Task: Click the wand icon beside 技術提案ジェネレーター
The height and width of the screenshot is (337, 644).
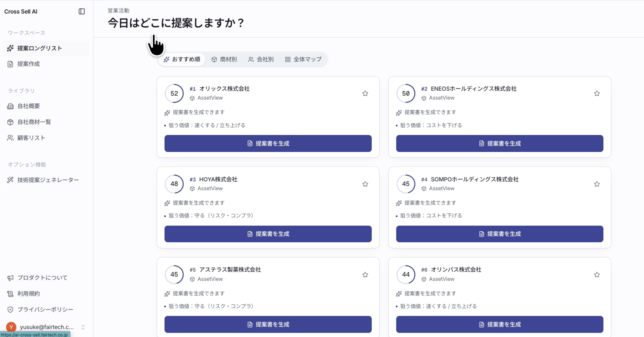Action: coord(10,180)
